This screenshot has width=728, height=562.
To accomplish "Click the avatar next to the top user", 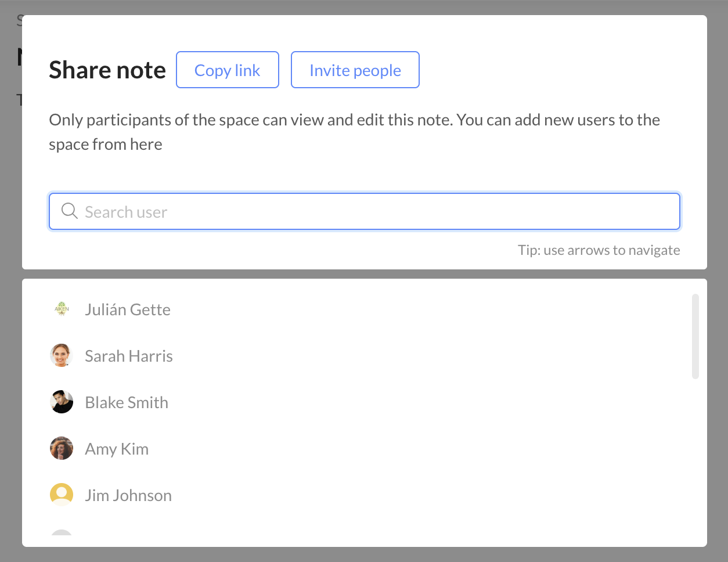I will pos(62,309).
